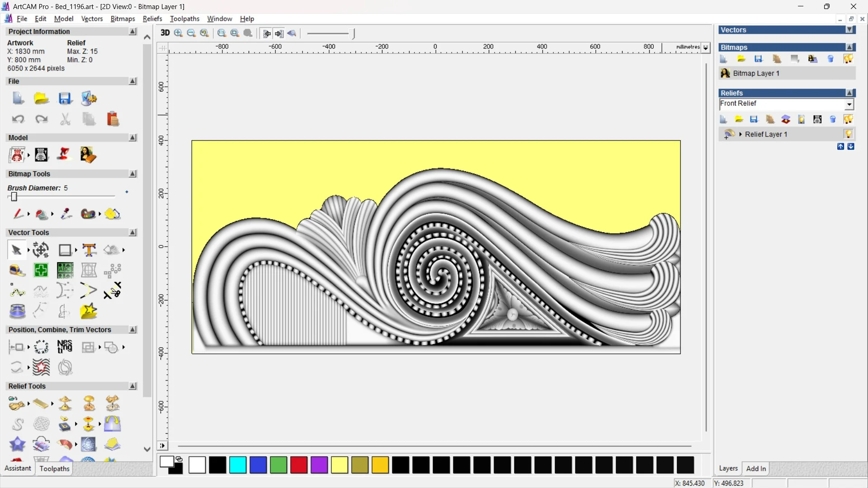This screenshot has height=488, width=868.
Task: Click the Create Star vector tool
Action: point(89,311)
